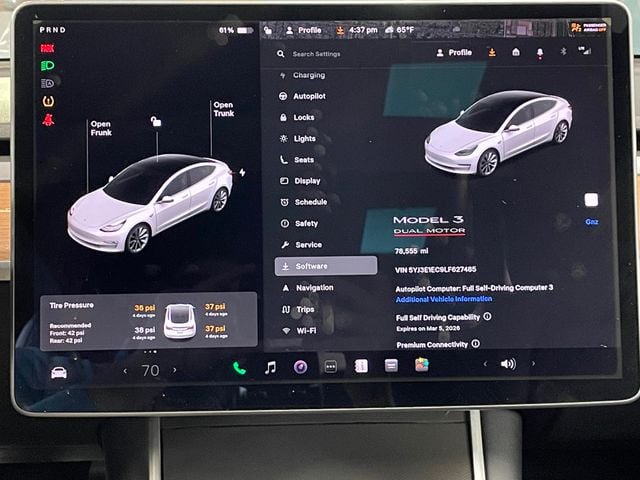Image resolution: width=640 pixels, height=480 pixels.
Task: Open the music note media app
Action: 270,367
